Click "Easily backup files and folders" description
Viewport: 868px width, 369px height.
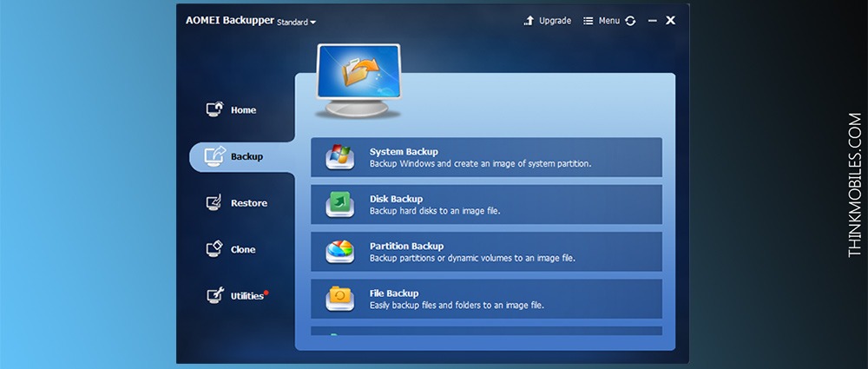tap(457, 306)
